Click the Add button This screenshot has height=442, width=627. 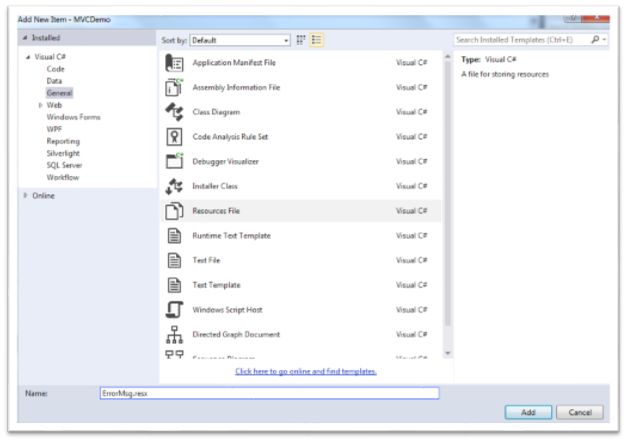[528, 412]
